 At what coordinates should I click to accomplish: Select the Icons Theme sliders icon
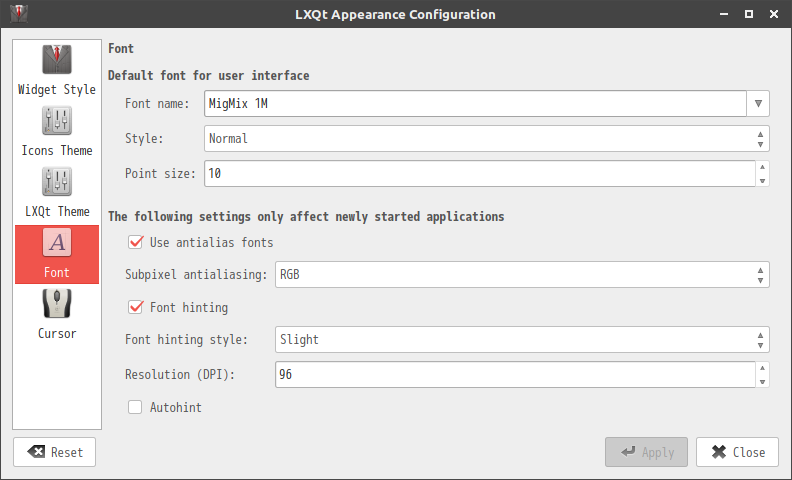57,121
